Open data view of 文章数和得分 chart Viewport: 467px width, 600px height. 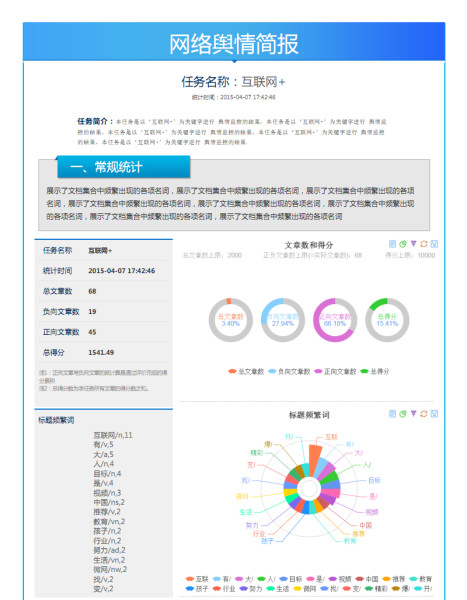392,244
